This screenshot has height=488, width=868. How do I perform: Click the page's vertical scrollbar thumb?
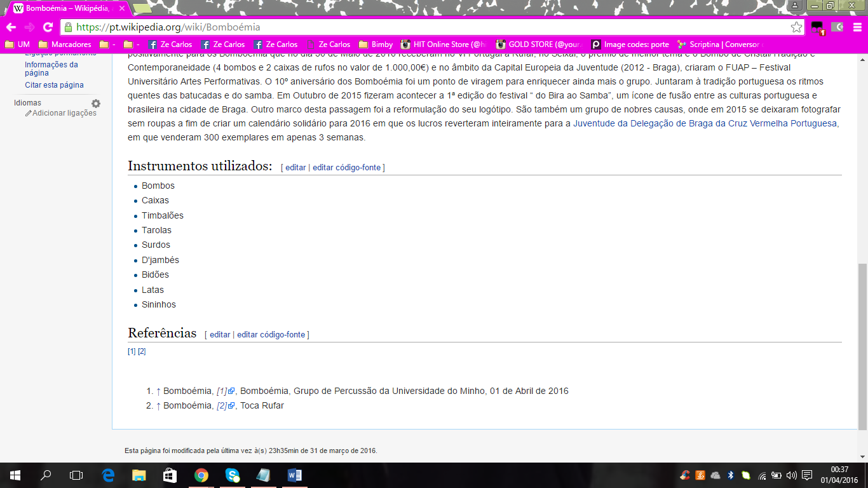tap(862, 346)
